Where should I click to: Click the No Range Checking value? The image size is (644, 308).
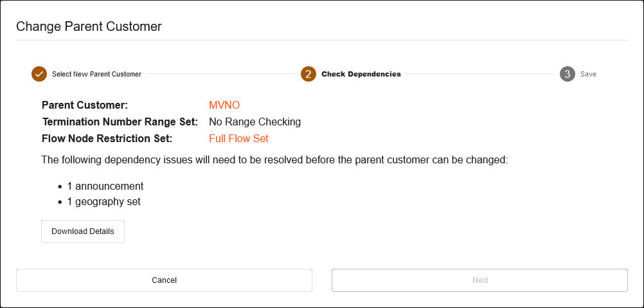click(x=255, y=122)
